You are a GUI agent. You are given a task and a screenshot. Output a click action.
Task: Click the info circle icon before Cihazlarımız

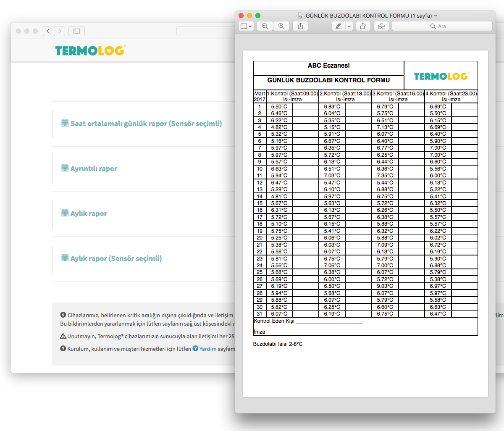(x=63, y=315)
